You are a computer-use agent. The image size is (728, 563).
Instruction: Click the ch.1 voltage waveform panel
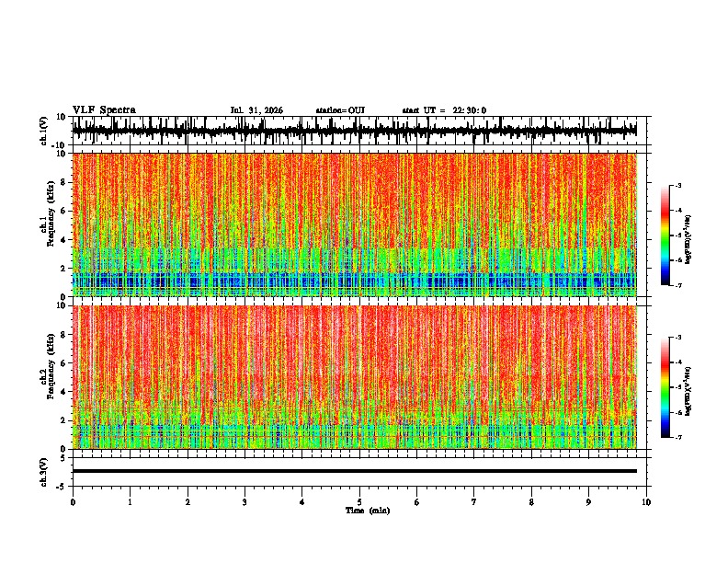point(359,131)
